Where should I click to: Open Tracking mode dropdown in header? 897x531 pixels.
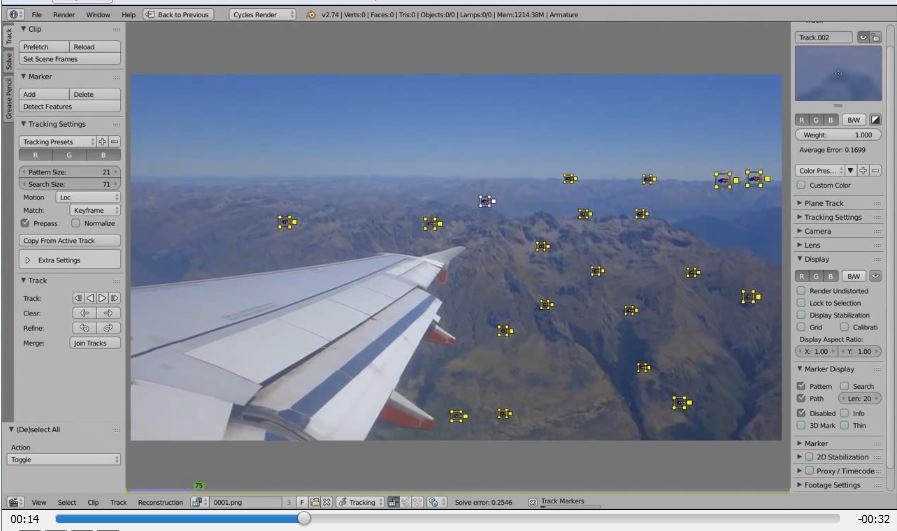pos(360,502)
